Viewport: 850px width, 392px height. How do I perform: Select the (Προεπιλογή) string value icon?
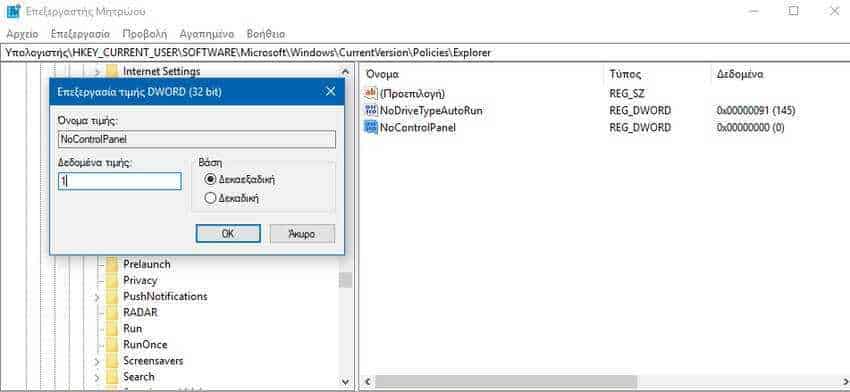[371, 93]
